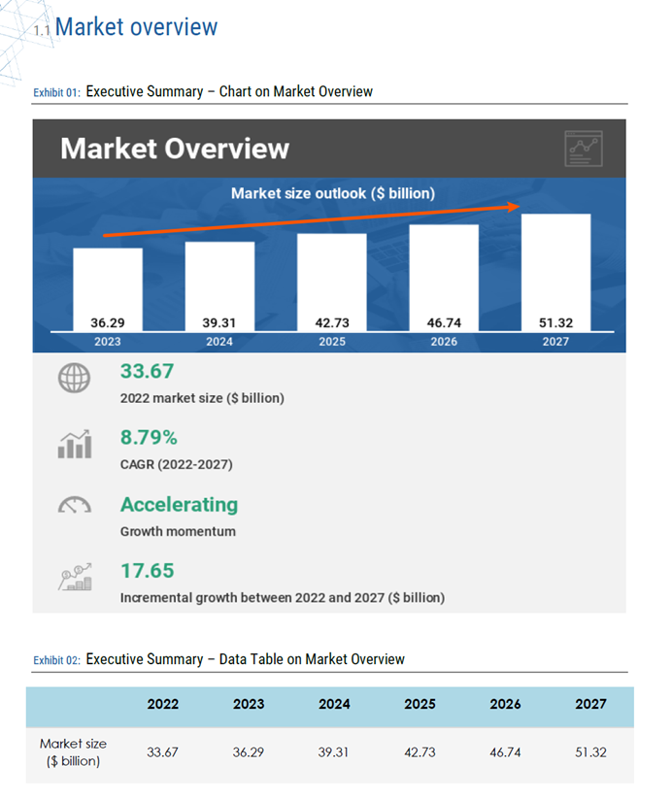Select the Exhibit 02 caption text
The width and height of the screenshot is (672, 800).
[x=218, y=659]
